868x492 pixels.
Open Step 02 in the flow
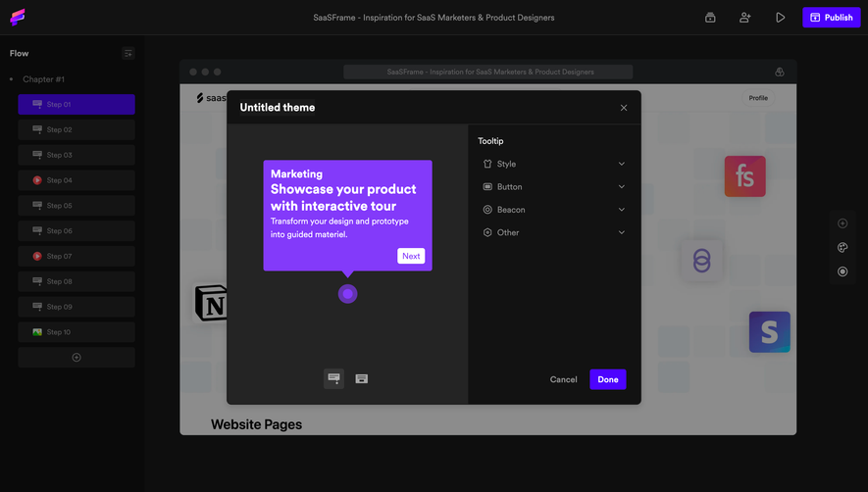pos(77,129)
